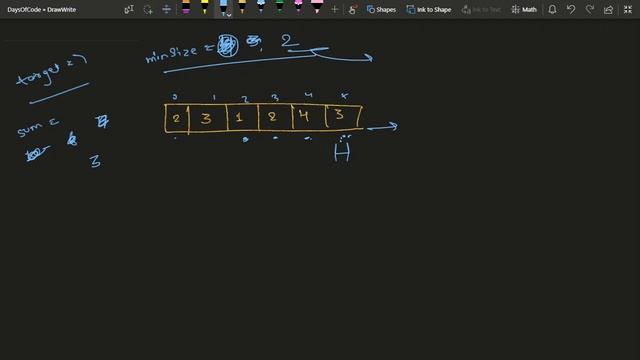Open notifications bell
Viewport: 640px width, 360px height.
coord(552,9)
